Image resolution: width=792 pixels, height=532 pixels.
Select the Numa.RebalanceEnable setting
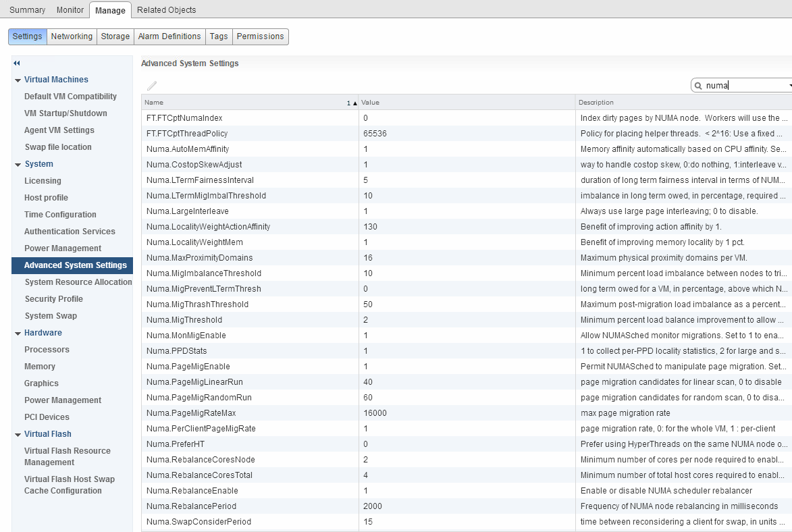coord(467,491)
